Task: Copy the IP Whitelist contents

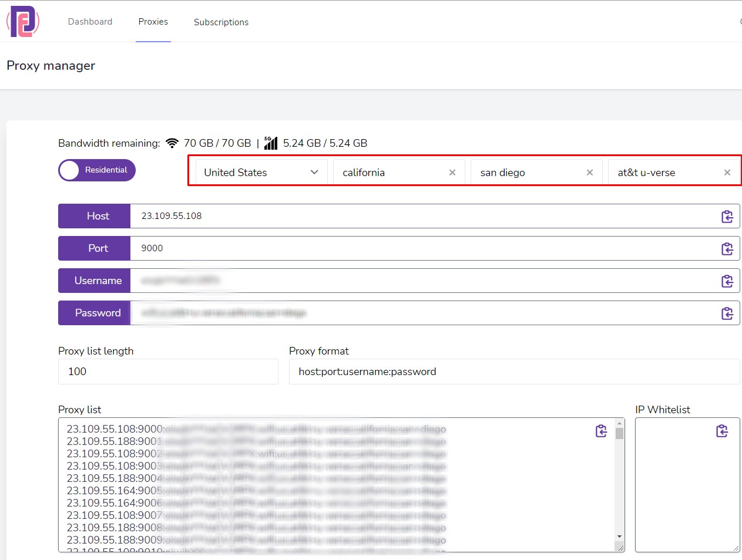Action: tap(722, 430)
